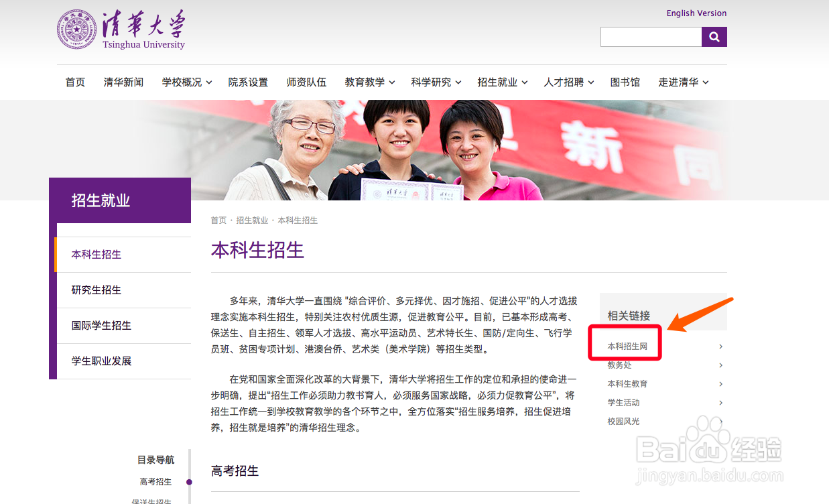829x504 pixels.
Task: Select 首页 from the navigation bar
Action: coord(75,82)
